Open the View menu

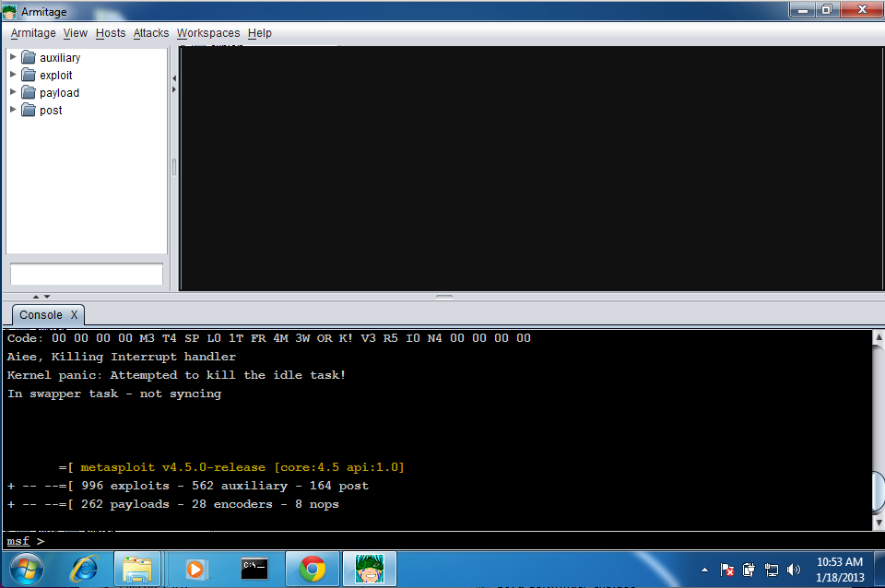tap(75, 33)
